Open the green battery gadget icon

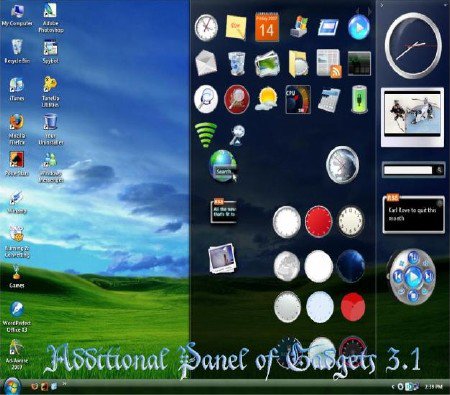point(359,99)
